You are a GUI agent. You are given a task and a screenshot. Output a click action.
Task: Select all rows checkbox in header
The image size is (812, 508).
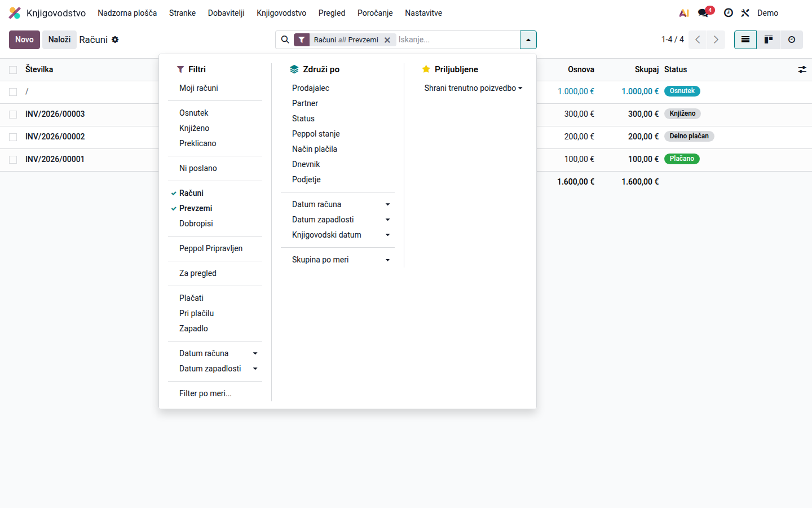[x=13, y=70]
